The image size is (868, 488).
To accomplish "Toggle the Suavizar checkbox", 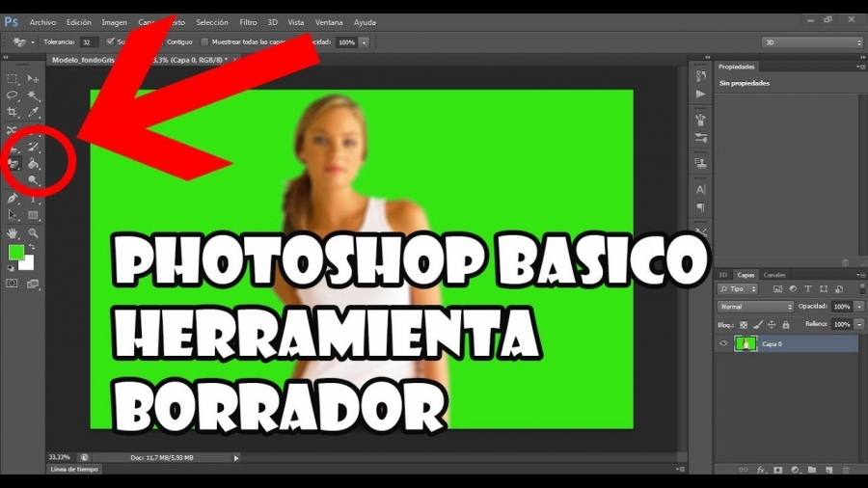I will tap(110, 41).
